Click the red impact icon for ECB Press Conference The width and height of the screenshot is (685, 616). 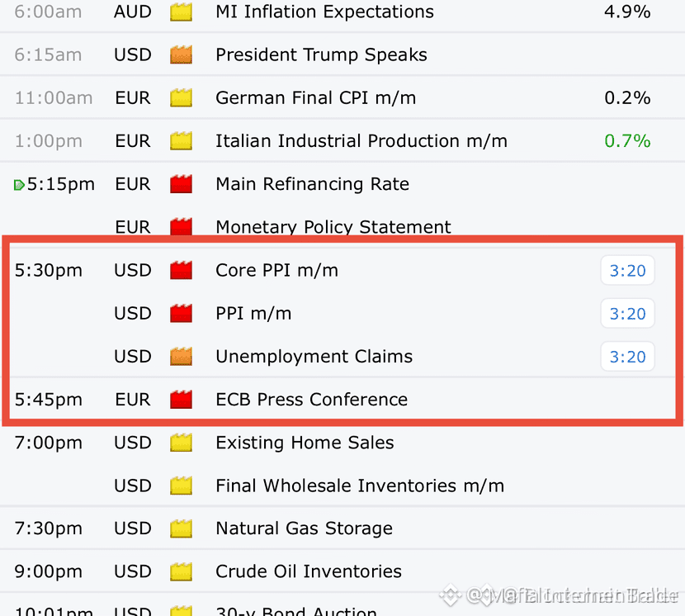point(181,399)
